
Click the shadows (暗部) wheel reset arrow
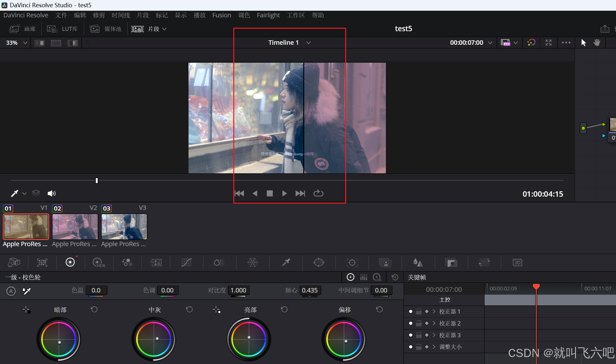(94, 309)
